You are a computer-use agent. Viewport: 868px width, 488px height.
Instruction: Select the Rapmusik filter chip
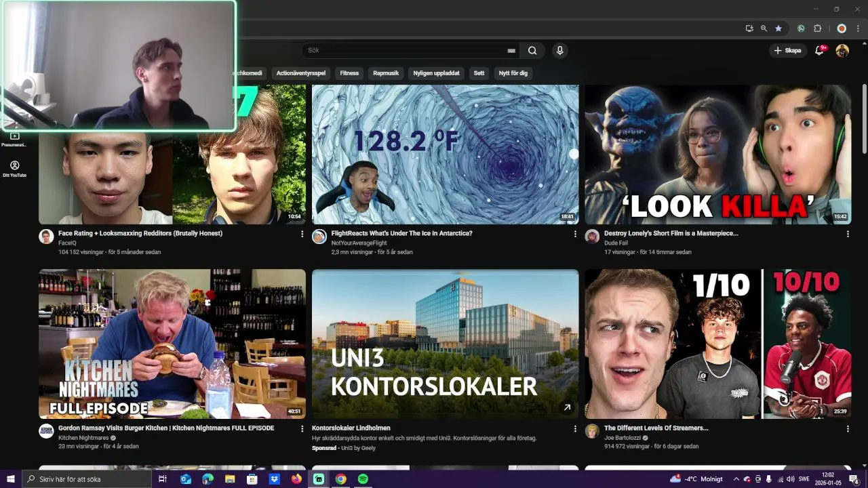point(386,73)
